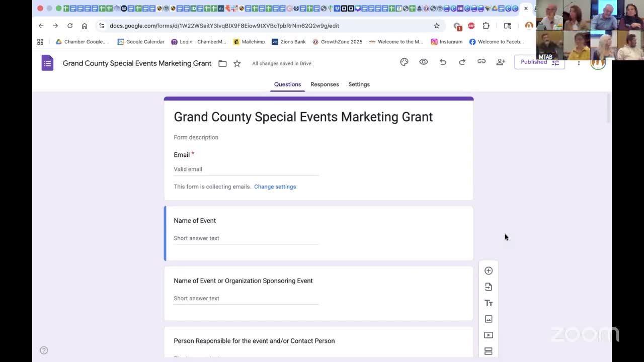Open the More options three-dot menu

578,62
